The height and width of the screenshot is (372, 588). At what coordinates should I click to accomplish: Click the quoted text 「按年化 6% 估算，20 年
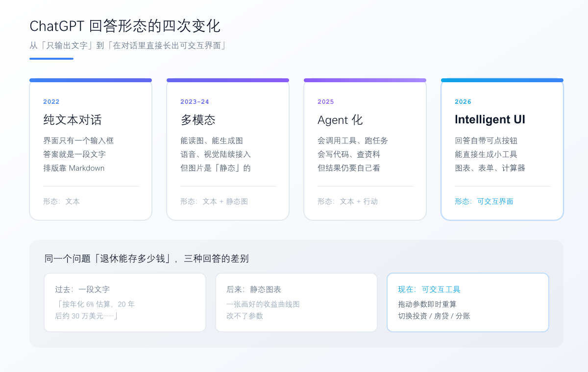click(x=95, y=304)
